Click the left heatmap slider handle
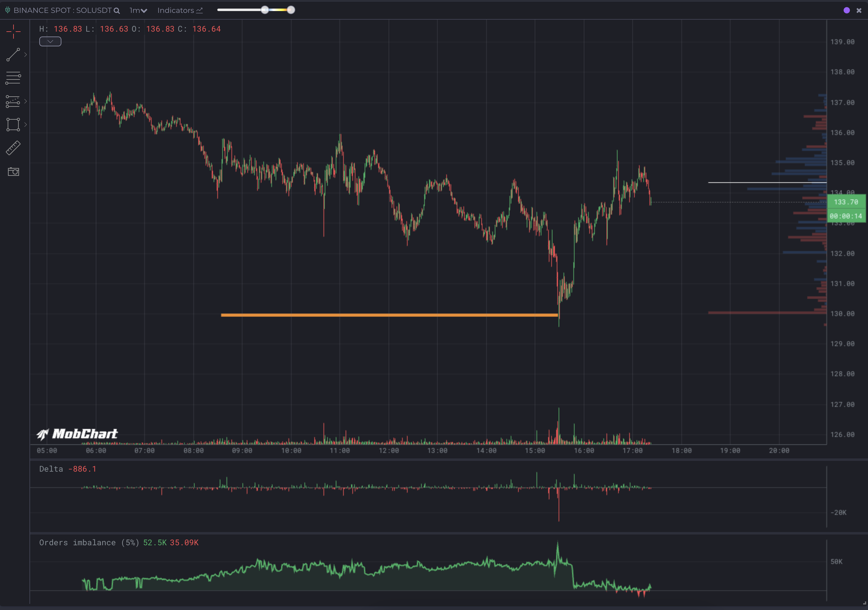Image resolution: width=868 pixels, height=610 pixels. [x=265, y=10]
